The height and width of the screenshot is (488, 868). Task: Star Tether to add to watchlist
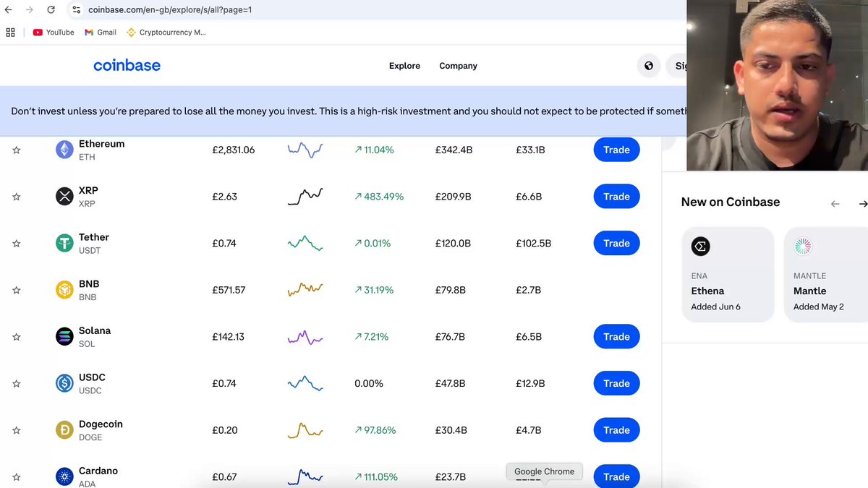(x=16, y=244)
